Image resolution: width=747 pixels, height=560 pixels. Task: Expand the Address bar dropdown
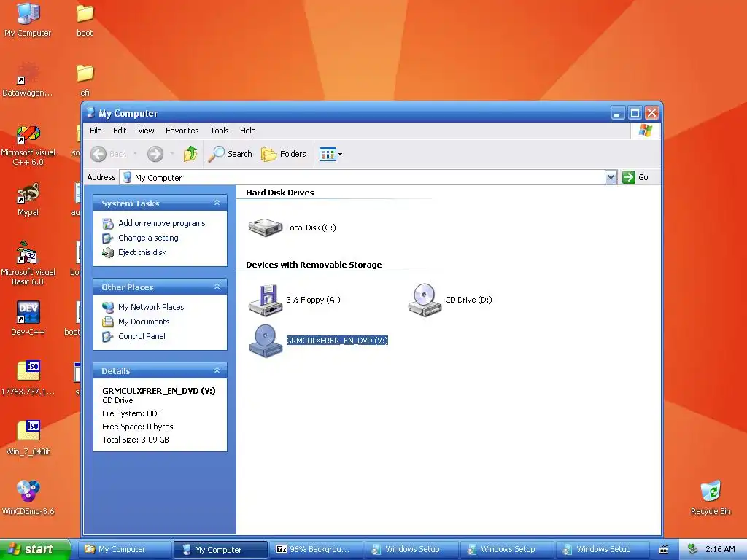click(x=611, y=178)
